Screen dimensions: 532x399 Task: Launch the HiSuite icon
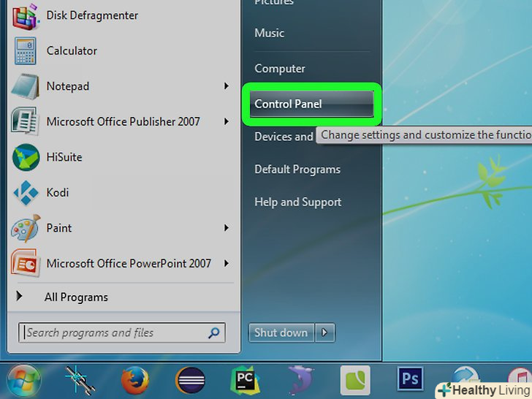click(26, 157)
